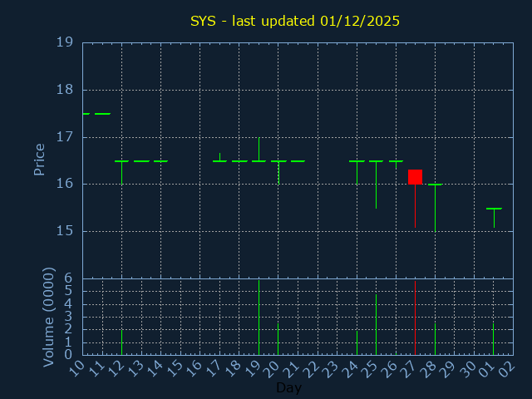Screen dimensions: 532x399
Task: Click the chart title SYS last updated
Action: [x=295, y=21]
